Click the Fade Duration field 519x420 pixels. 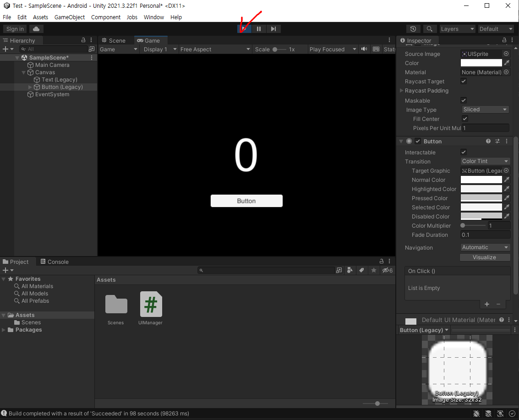pos(485,235)
